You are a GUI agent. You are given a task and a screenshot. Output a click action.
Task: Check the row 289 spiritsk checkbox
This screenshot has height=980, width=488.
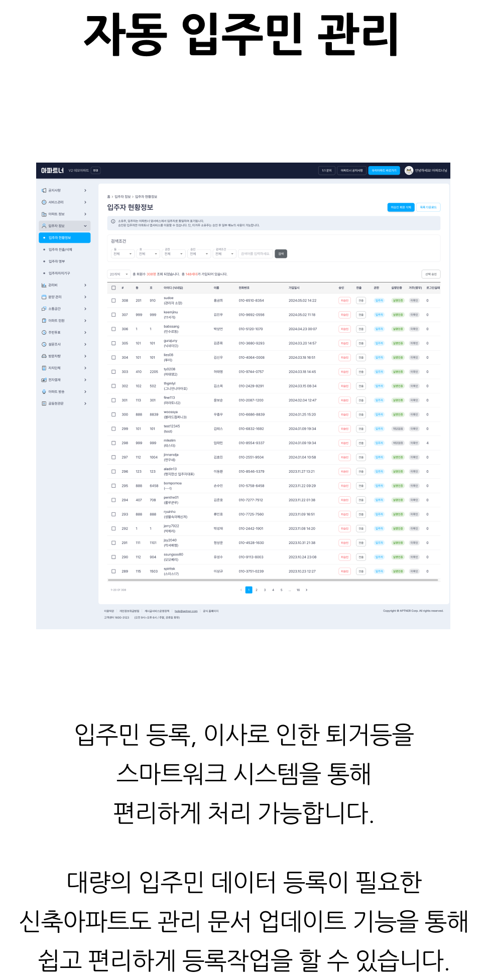pos(113,571)
